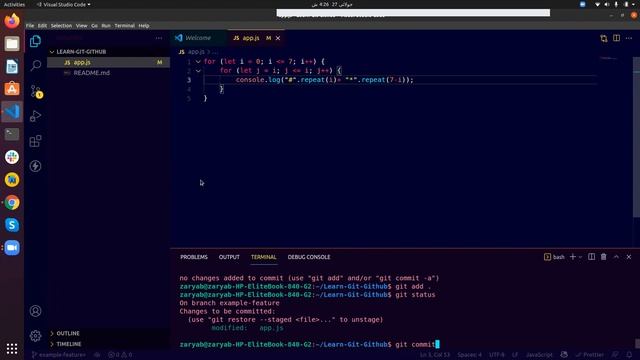The height and width of the screenshot is (360, 640).
Task: Open the Search view in activity bar
Action: pyautogui.click(x=36, y=65)
